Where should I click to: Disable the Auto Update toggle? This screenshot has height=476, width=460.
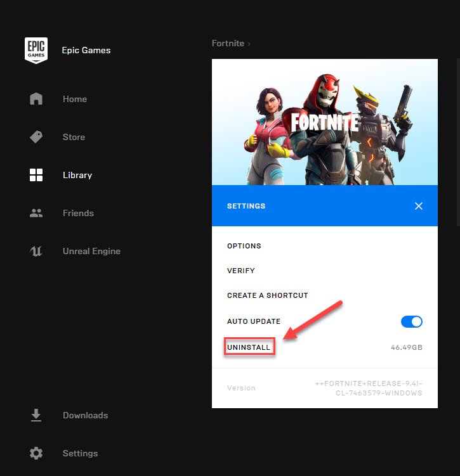[411, 321]
